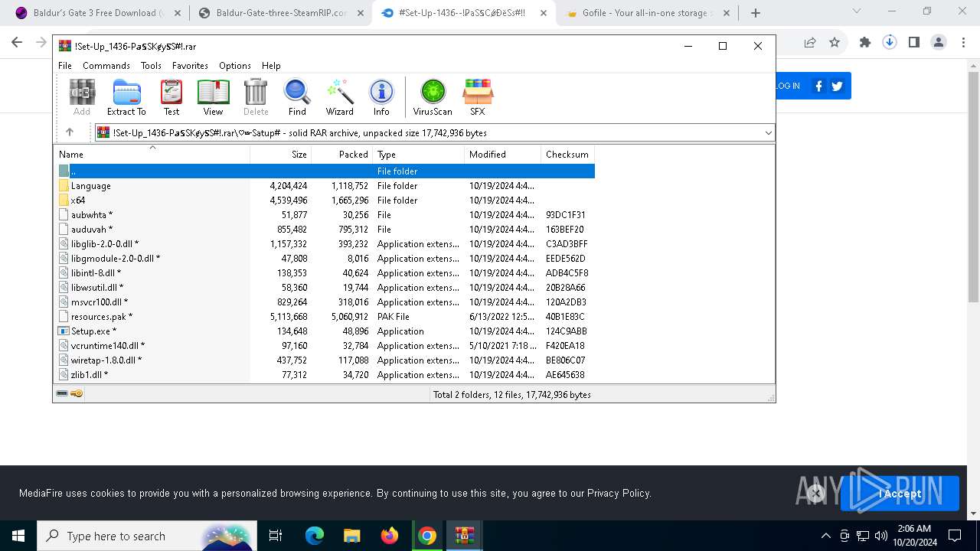Select the libglib-2.0-0.dll file
Screen dimensions: 980x551
pos(325,243)
